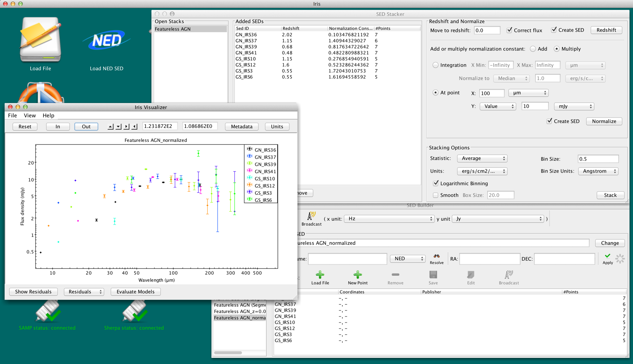Click the Normalize button

(604, 121)
